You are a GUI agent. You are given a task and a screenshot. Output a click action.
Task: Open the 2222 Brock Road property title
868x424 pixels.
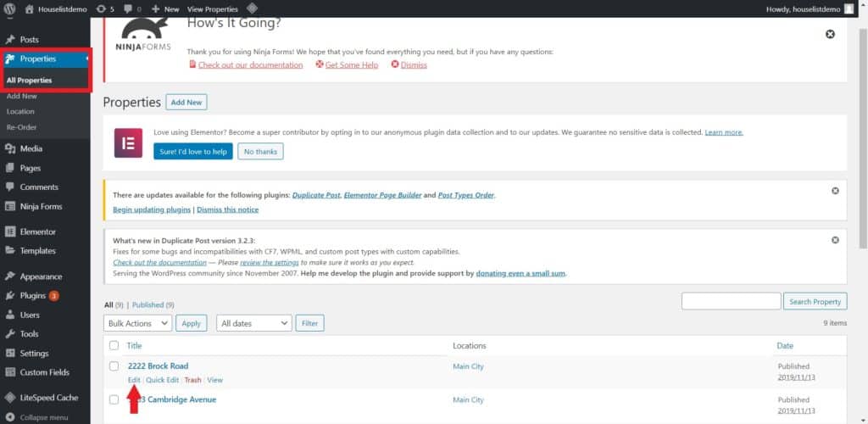pos(158,365)
